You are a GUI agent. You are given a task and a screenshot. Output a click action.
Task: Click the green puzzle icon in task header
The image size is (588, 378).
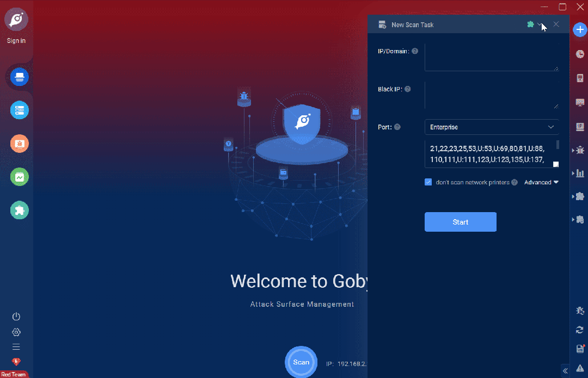coord(530,24)
